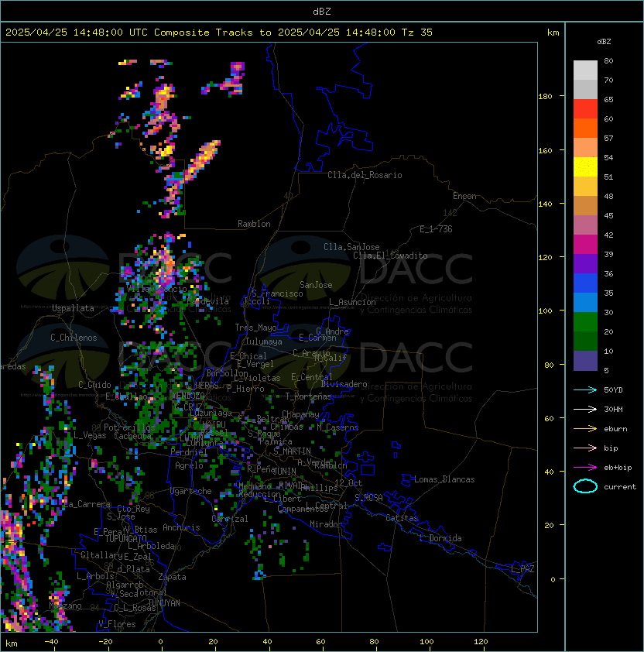
Task: Click the Clla.del_Rosario map label
Action: pos(365,175)
